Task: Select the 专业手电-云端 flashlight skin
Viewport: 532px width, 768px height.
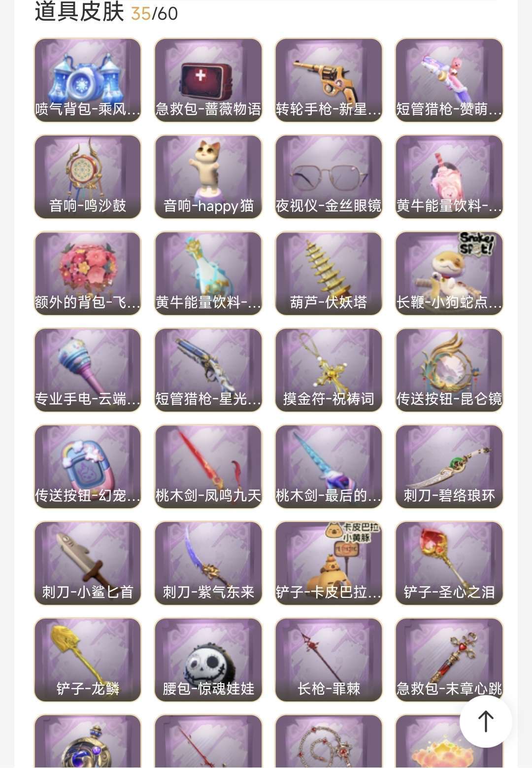Action: tap(88, 370)
